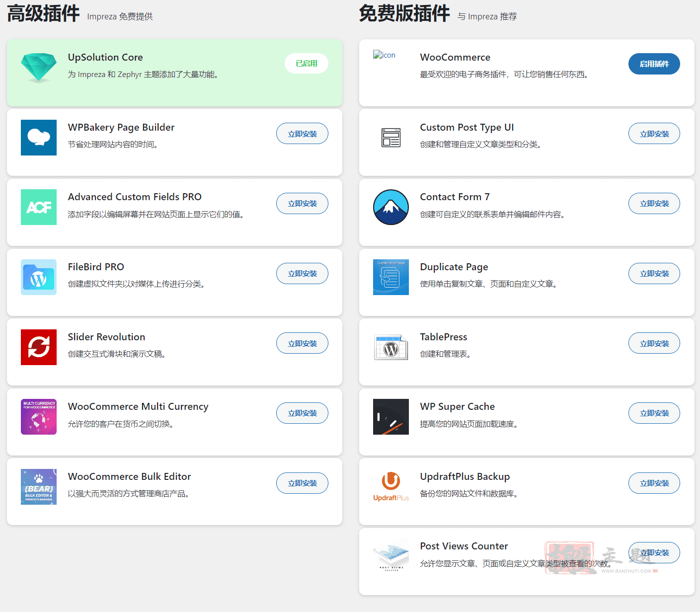Click the 高级插件 section heading
Image resolution: width=700 pixels, height=612 pixels.
click(x=43, y=13)
